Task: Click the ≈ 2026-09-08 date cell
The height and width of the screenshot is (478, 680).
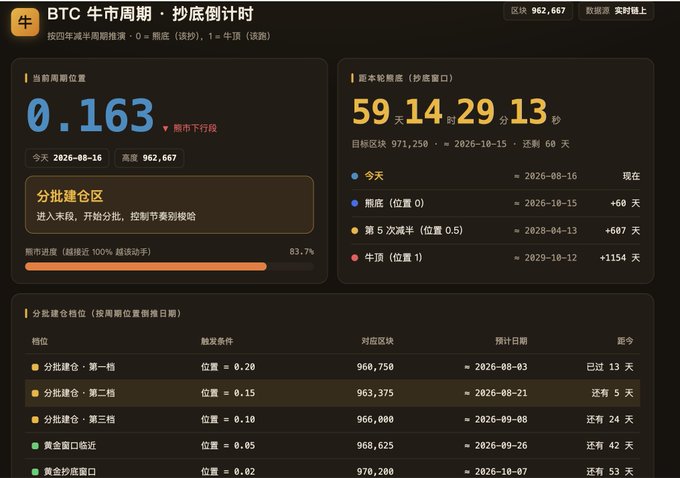Action: coord(496,419)
